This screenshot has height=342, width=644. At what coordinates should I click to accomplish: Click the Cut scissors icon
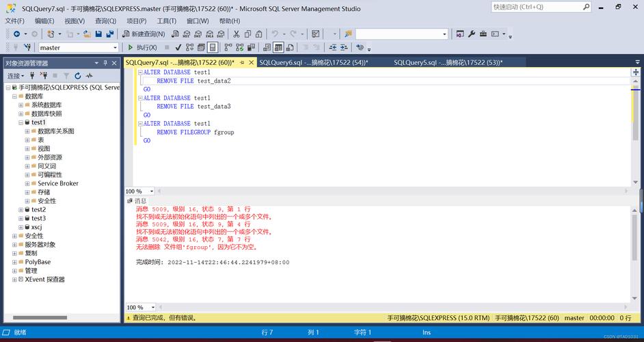(x=236, y=34)
